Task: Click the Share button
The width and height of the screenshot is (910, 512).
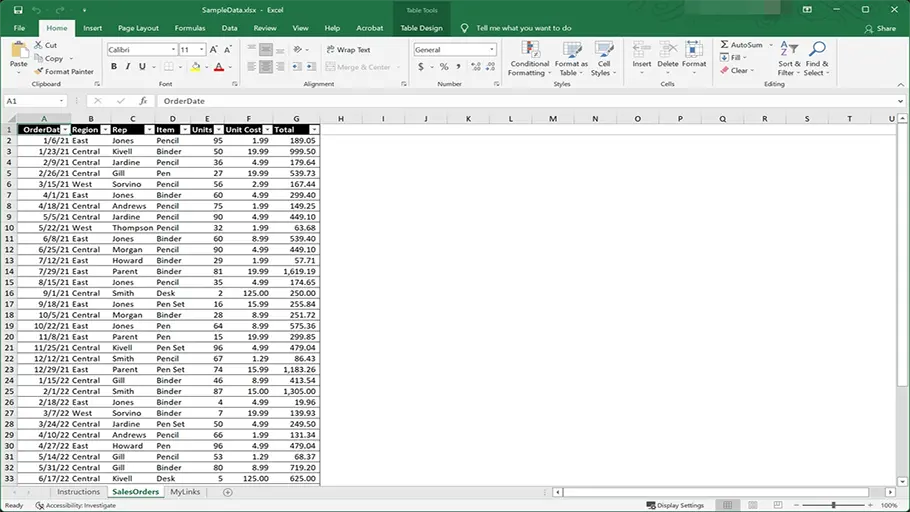Action: pyautogui.click(x=880, y=28)
